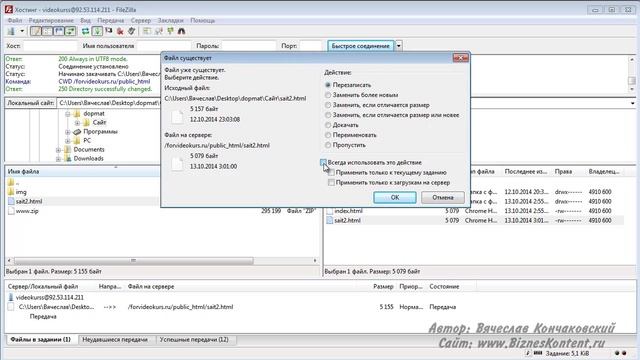Toggle local directory tree icon
640x360 pixels.
coord(47,31)
